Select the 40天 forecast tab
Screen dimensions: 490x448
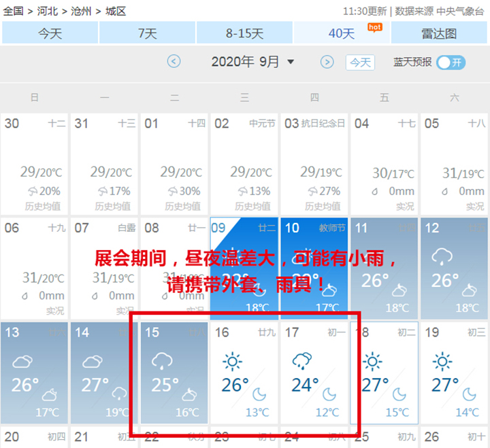click(342, 33)
